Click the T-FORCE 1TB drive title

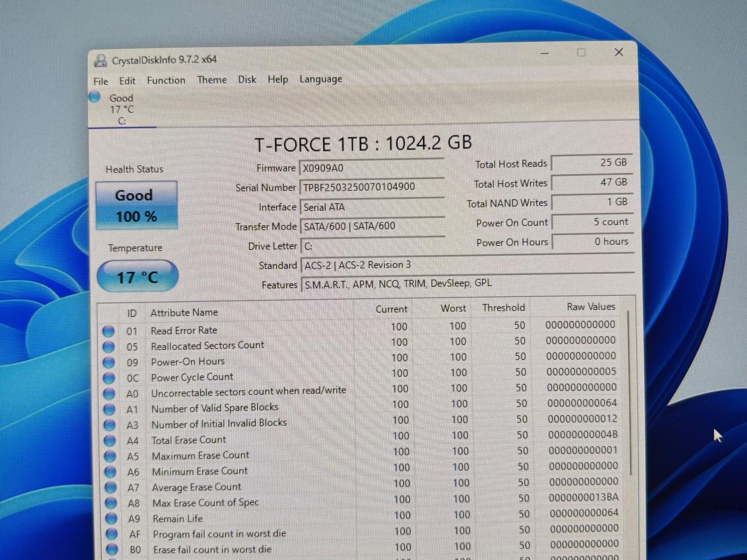point(363,143)
